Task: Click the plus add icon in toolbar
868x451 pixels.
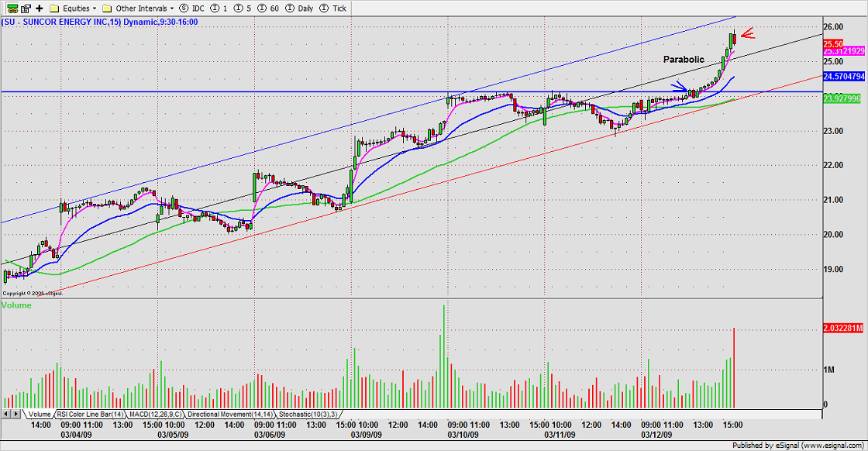Action: pyautogui.click(x=40, y=9)
